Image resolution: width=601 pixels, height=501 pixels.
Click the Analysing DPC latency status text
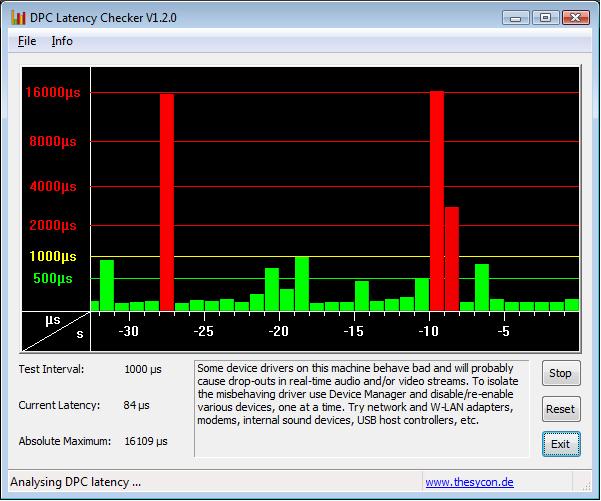(76, 482)
